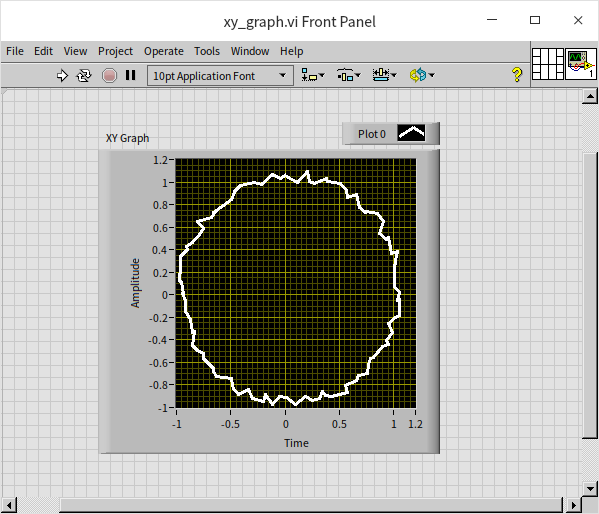Viewport: 599px width, 514px height.
Task: Open the Reorder tool dropdown
Action: point(422,75)
